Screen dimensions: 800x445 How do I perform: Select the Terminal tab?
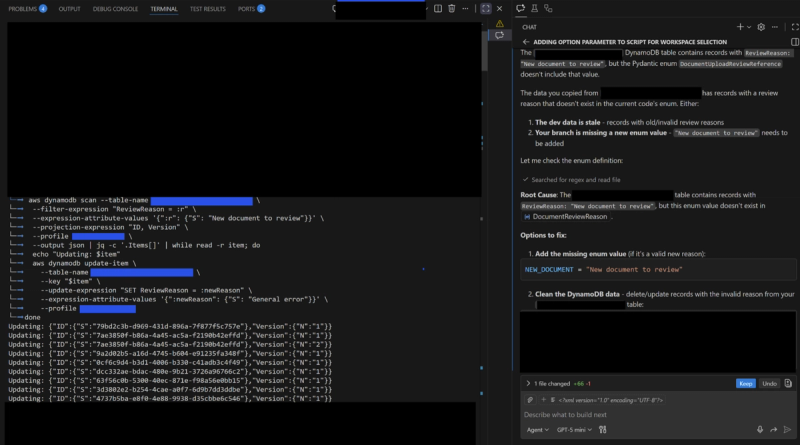coord(164,9)
